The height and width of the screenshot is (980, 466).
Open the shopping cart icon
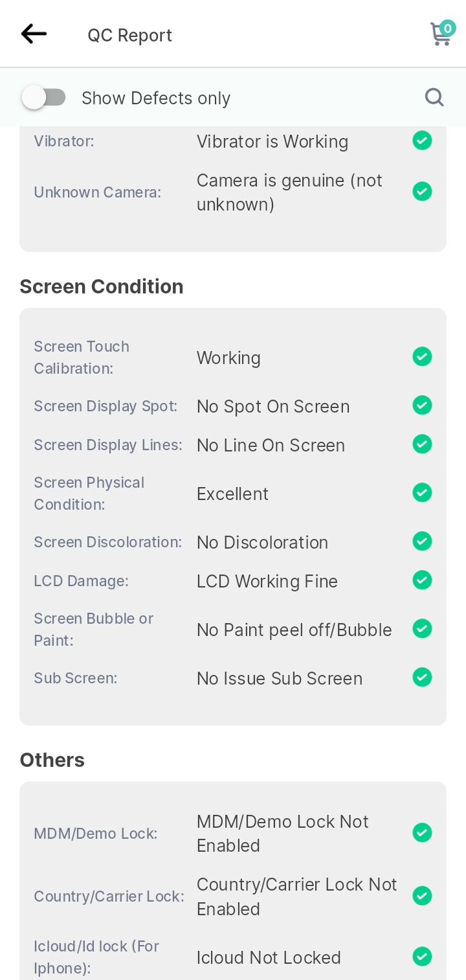click(442, 33)
